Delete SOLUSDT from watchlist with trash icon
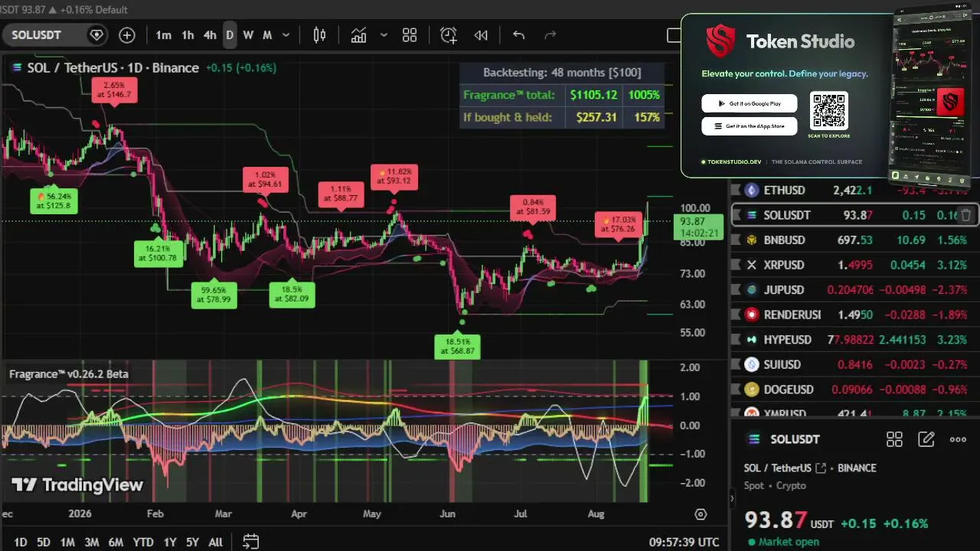 coord(966,216)
